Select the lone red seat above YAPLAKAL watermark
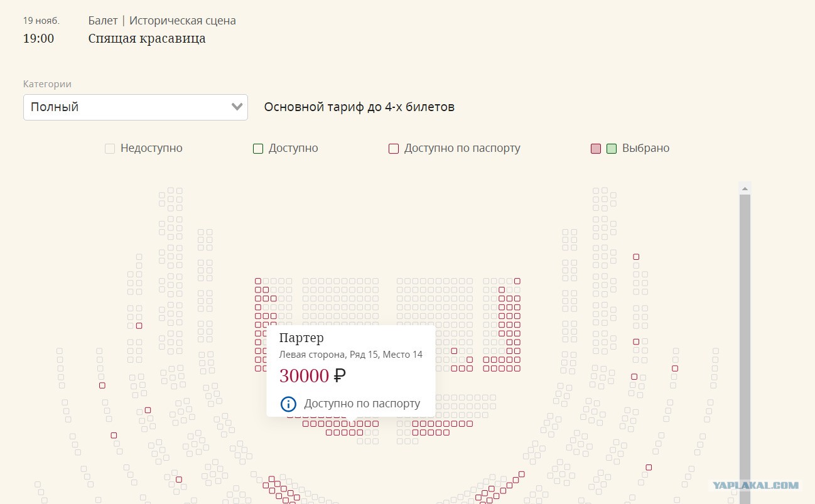Image resolution: width=815 pixels, height=504 pixels. click(x=649, y=468)
